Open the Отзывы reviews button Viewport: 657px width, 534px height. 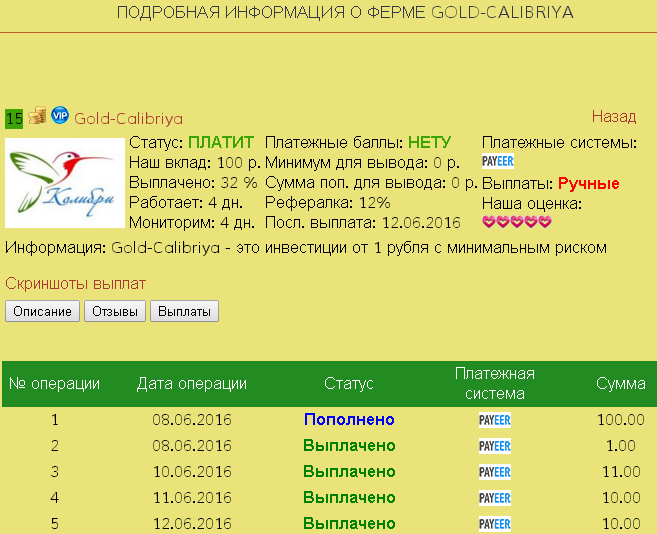(115, 311)
